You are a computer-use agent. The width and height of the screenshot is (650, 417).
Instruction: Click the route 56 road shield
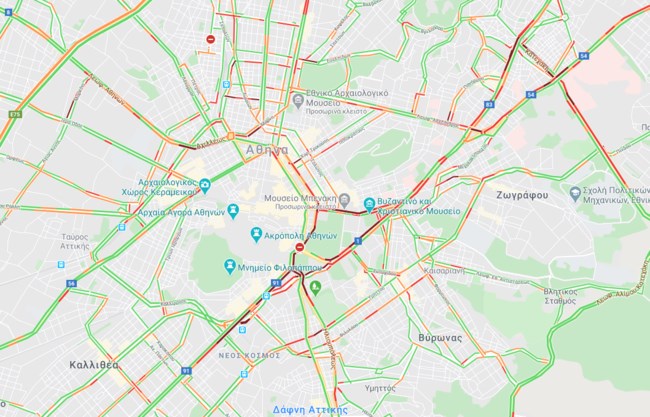pyautogui.click(x=71, y=284)
